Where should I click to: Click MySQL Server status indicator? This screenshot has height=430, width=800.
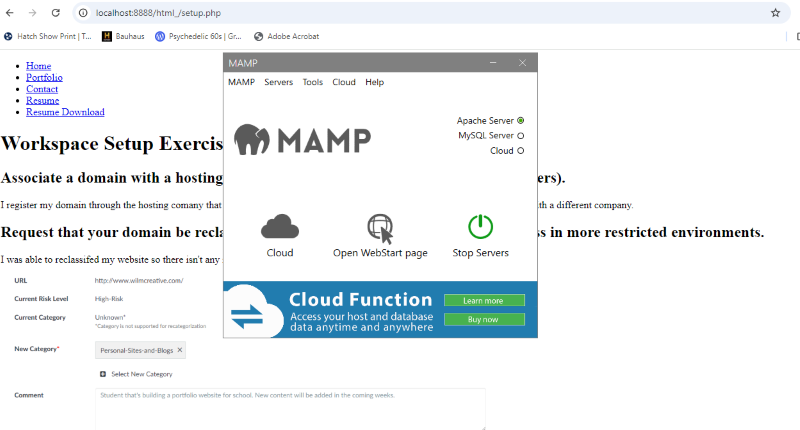(x=520, y=136)
